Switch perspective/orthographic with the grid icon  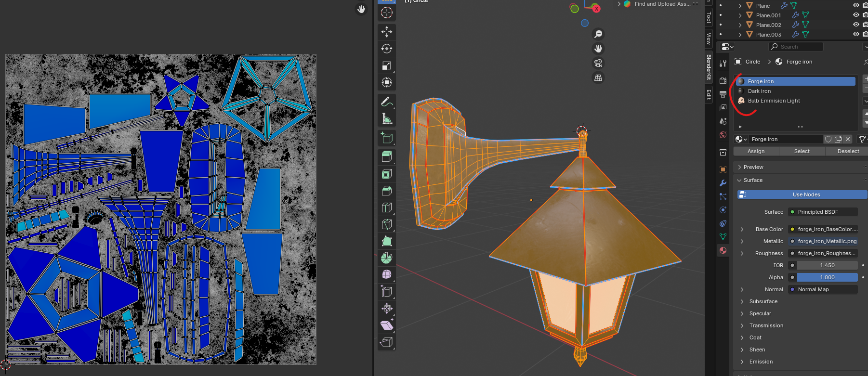coord(598,78)
